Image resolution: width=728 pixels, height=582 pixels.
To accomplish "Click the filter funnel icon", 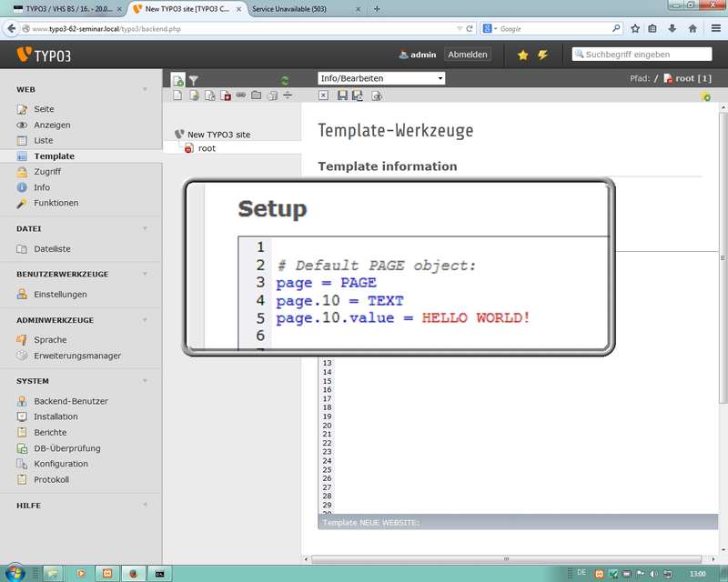I will pyautogui.click(x=193, y=80).
